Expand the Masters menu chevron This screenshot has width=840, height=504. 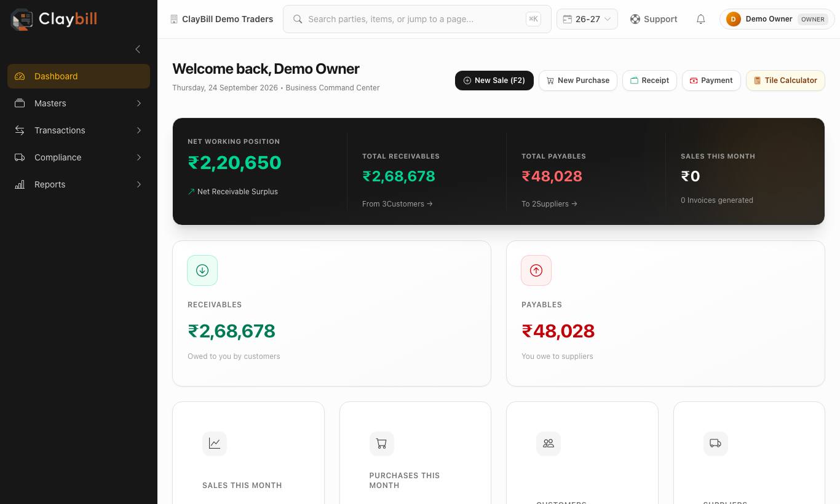click(139, 103)
